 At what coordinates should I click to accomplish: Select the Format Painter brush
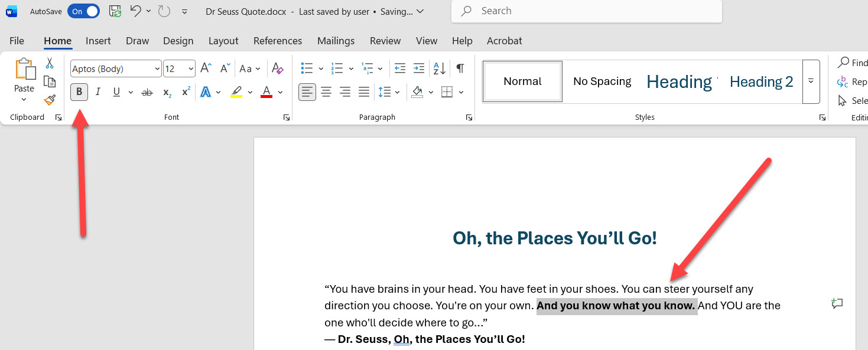coord(50,100)
